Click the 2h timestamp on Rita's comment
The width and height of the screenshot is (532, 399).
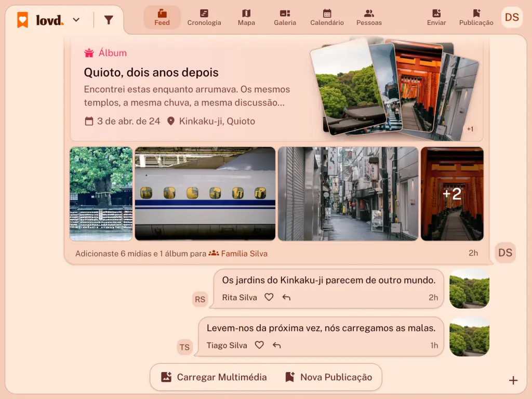tap(433, 298)
